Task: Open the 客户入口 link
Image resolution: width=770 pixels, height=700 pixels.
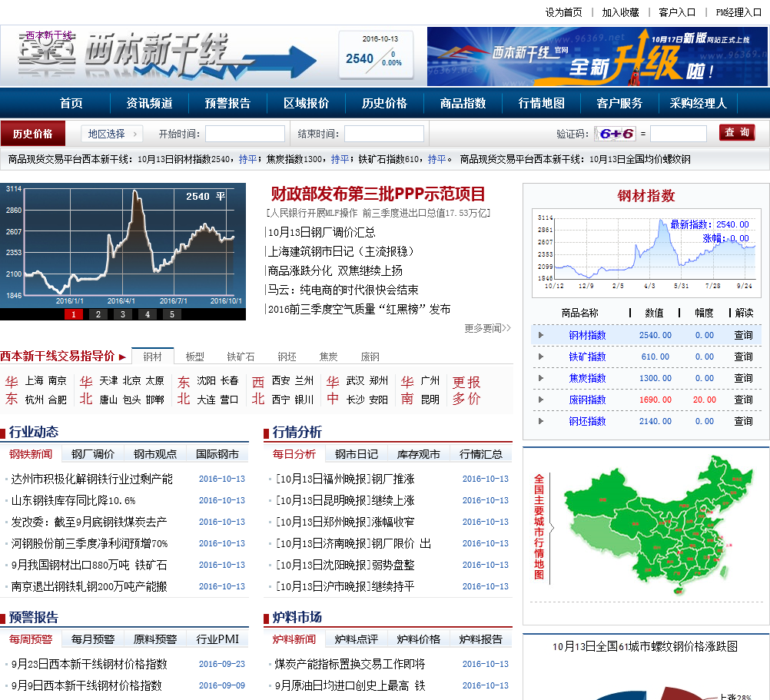Action: pyautogui.click(x=677, y=12)
